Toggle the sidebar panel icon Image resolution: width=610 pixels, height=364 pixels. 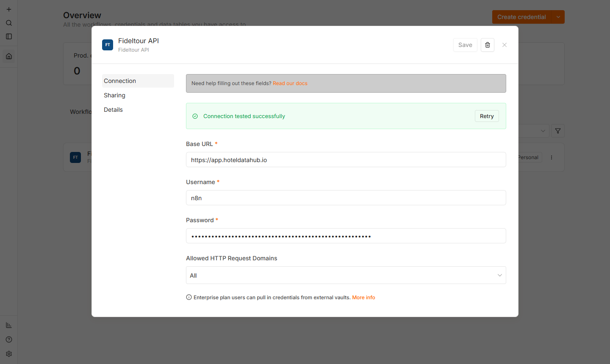(9, 36)
